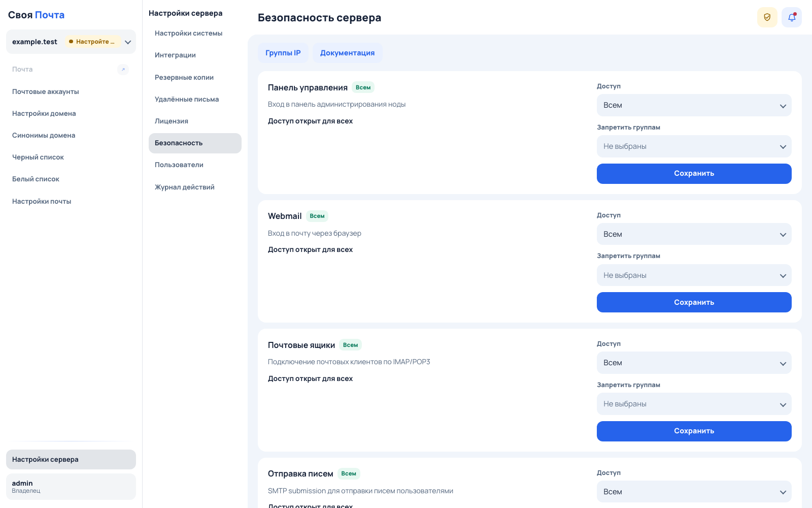Open the Пользователи section
This screenshot has height=508, width=812.
click(x=195, y=165)
